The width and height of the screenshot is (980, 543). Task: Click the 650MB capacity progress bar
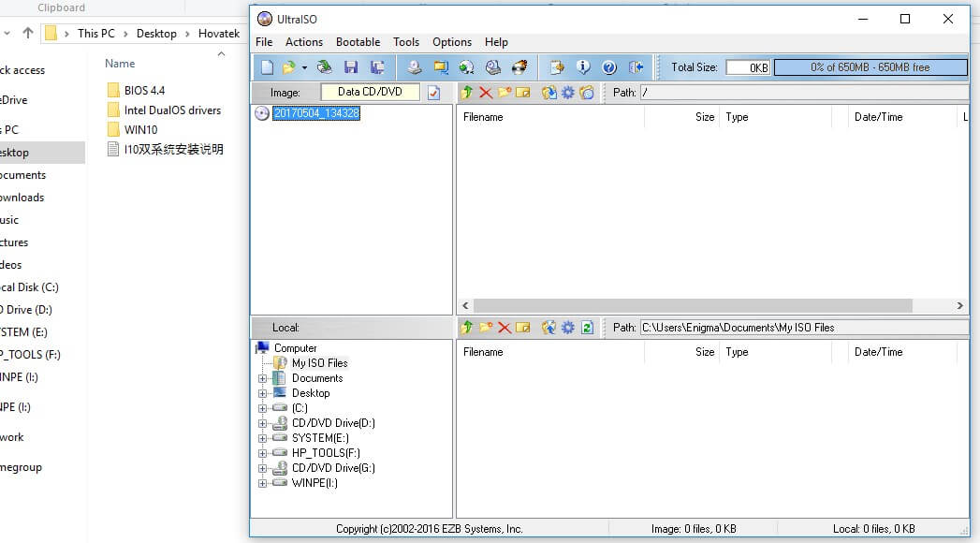pyautogui.click(x=870, y=67)
